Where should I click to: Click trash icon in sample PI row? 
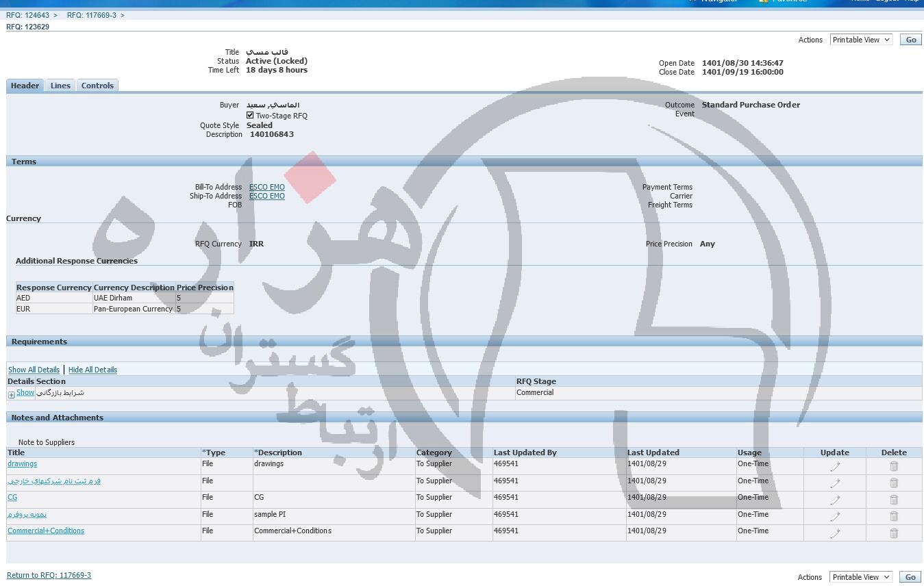893,516
